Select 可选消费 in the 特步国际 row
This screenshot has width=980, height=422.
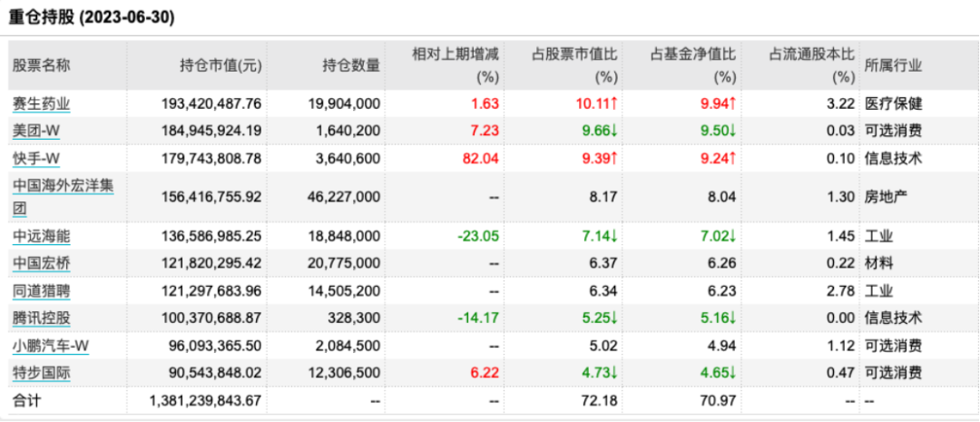(x=893, y=373)
